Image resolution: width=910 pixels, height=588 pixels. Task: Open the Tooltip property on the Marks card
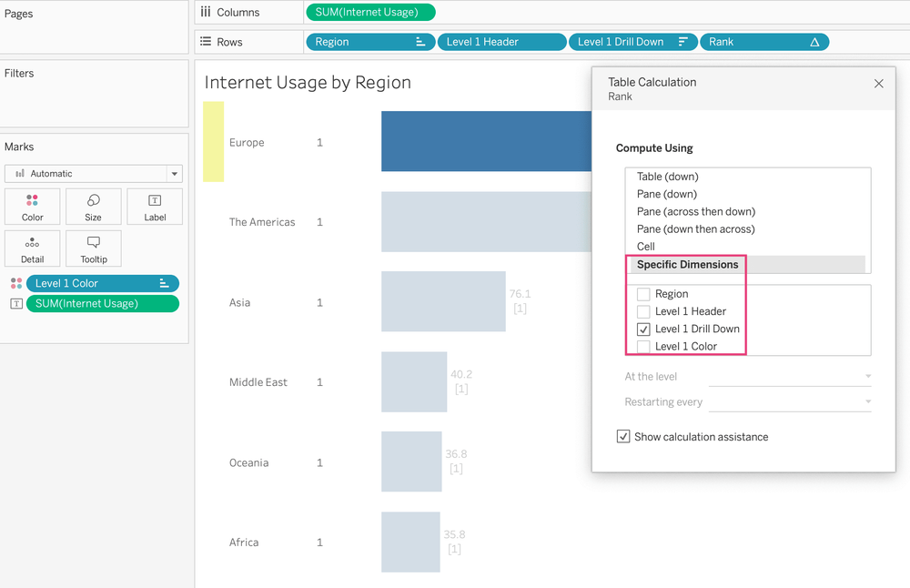coord(93,248)
